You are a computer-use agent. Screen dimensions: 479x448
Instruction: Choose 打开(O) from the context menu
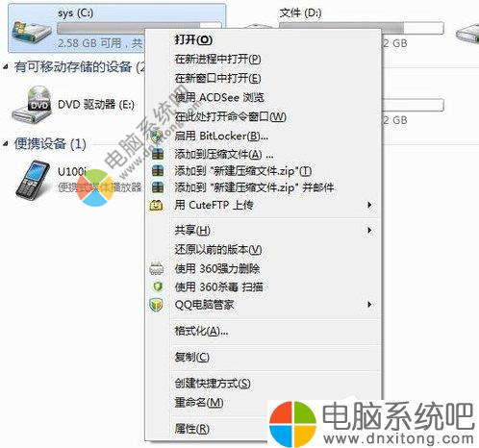193,39
